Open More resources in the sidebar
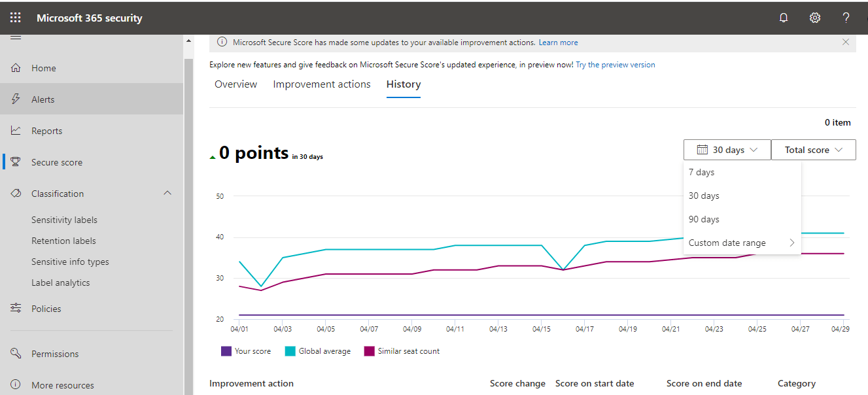The width and height of the screenshot is (868, 395). click(92, 385)
